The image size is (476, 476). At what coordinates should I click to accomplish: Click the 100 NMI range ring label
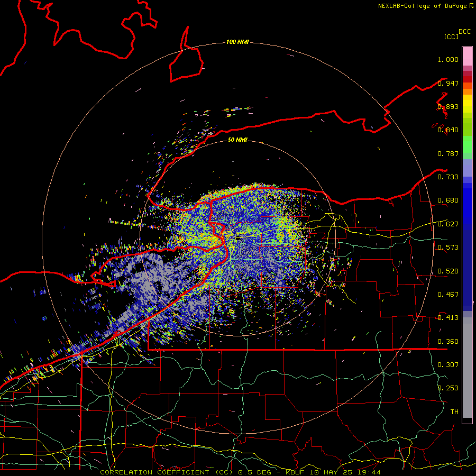(237, 42)
